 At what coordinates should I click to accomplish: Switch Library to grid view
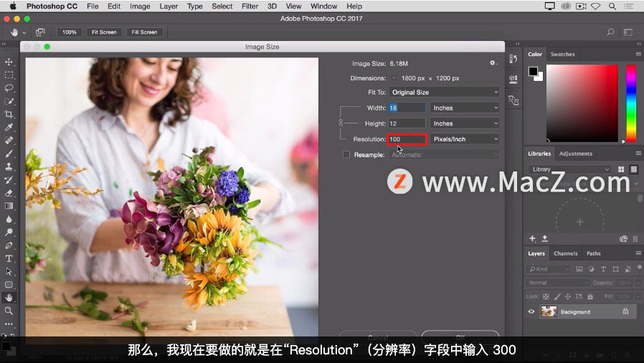click(x=621, y=169)
